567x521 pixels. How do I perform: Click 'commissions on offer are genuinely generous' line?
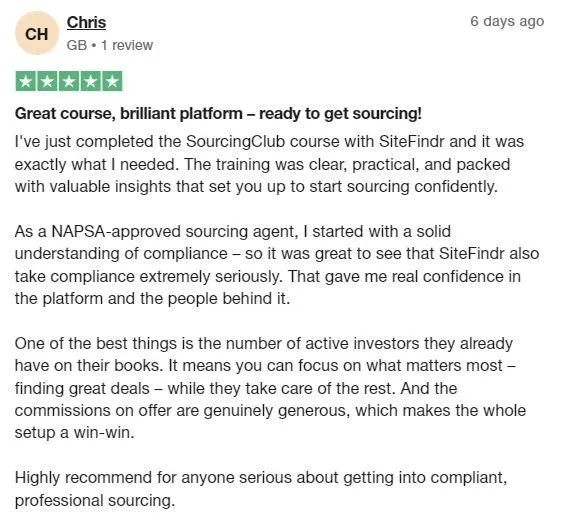pyautogui.click(x=183, y=411)
